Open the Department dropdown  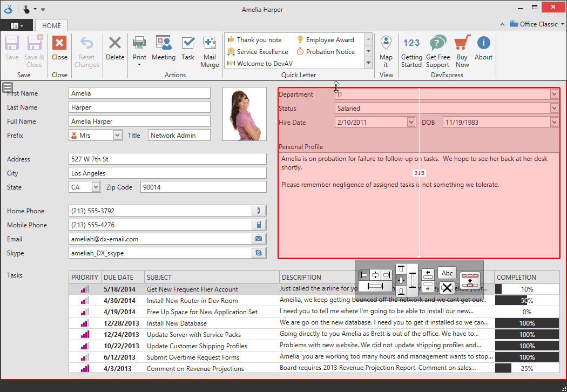click(x=553, y=94)
